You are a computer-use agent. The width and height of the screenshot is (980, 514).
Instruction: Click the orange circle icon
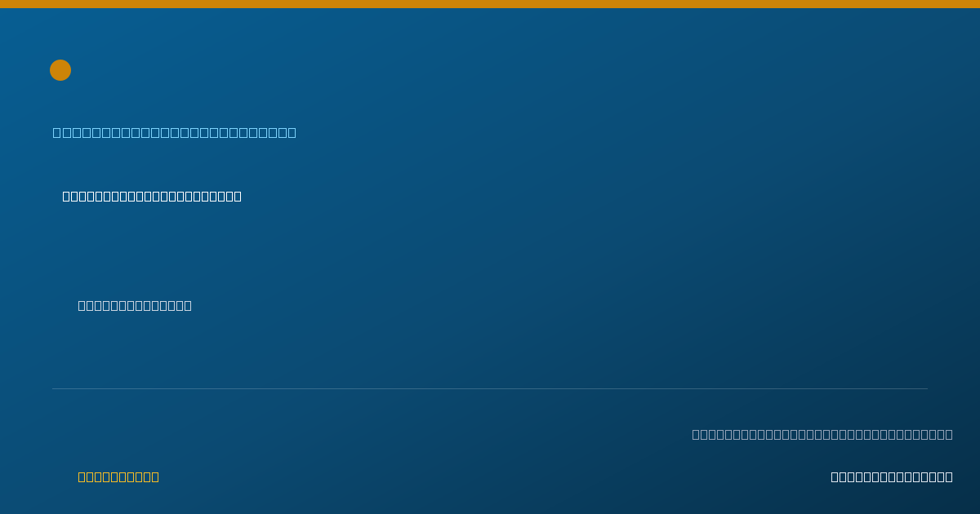60,70
